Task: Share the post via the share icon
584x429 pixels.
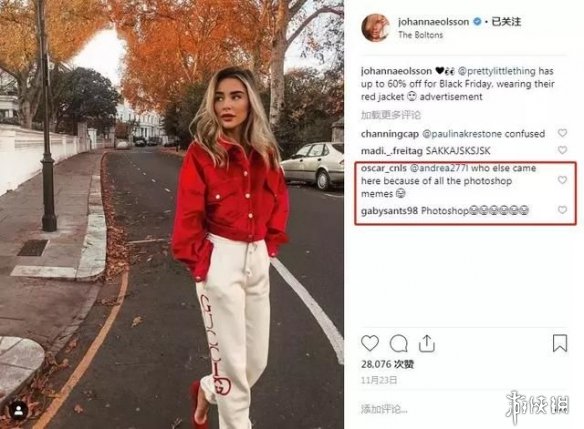Action: click(x=427, y=343)
